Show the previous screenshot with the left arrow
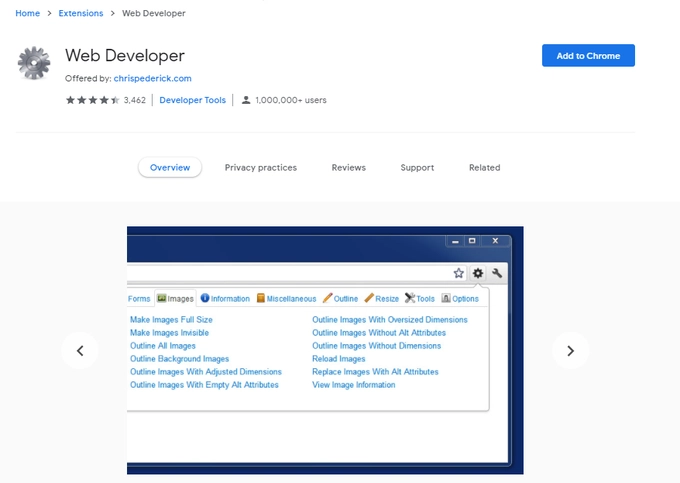Viewport: 680px width, 483px height. 80,350
